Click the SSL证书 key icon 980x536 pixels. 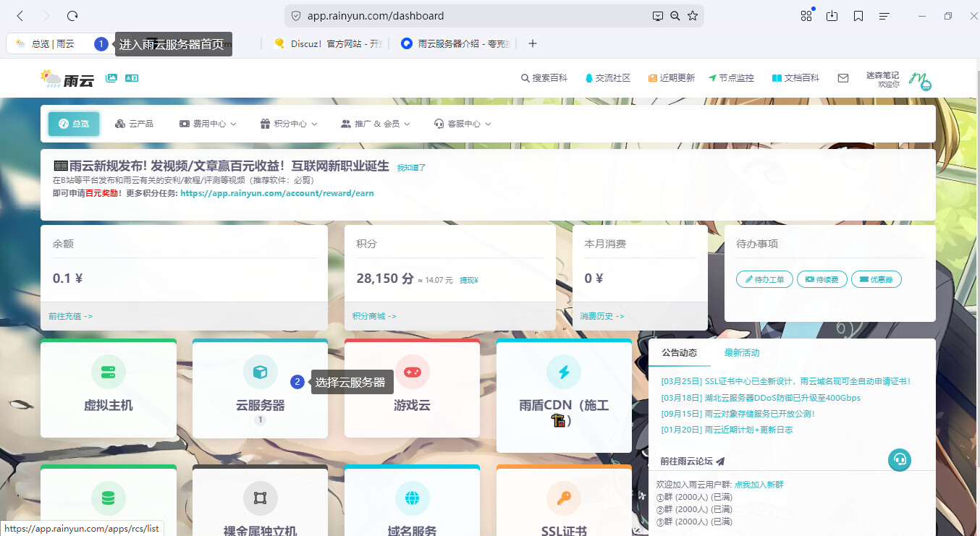[564, 498]
